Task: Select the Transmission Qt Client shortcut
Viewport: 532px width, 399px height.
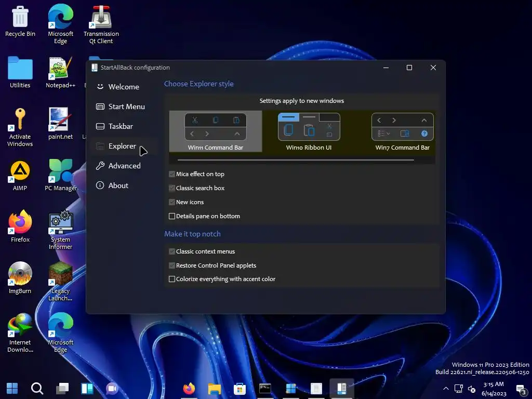Action: (x=101, y=24)
